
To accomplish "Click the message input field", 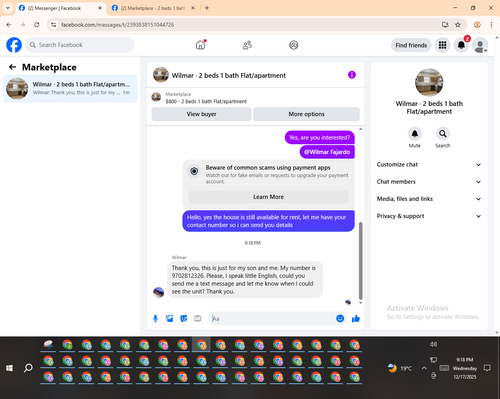I will point(273,319).
